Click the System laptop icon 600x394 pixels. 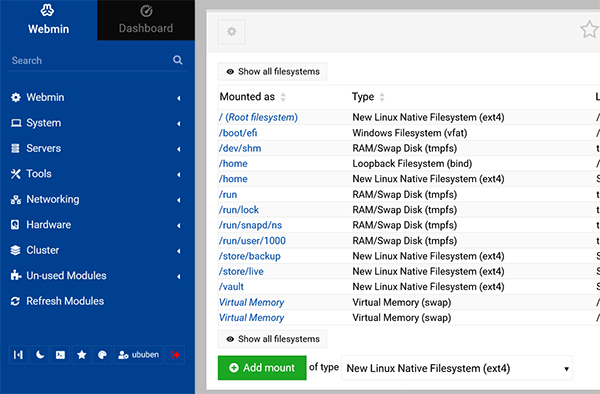coord(16,123)
